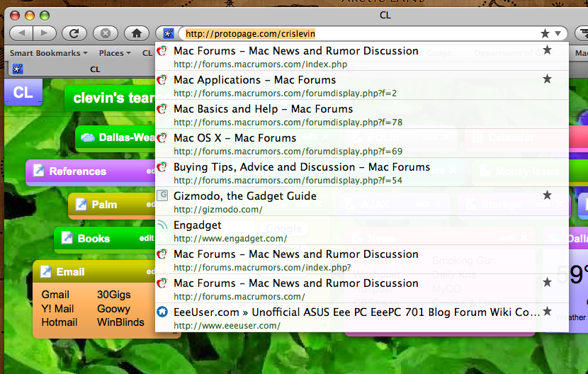Go forward with the Forward arrow button
The width and height of the screenshot is (588, 374).
coord(44,33)
